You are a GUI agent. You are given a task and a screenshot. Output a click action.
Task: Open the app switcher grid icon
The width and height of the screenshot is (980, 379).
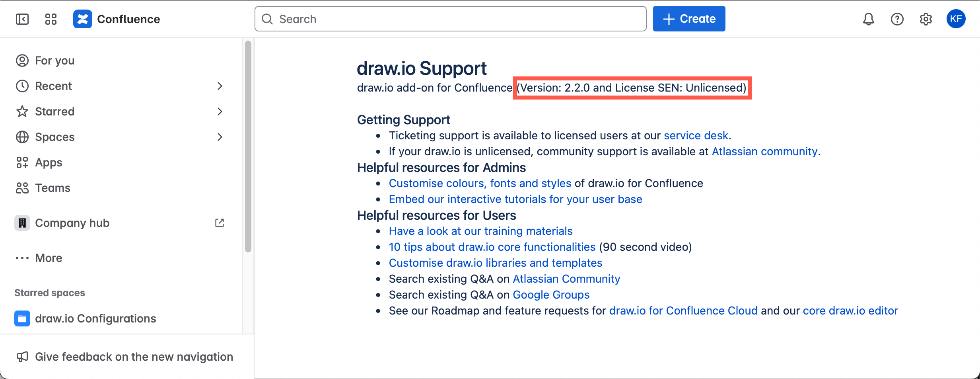coord(51,19)
